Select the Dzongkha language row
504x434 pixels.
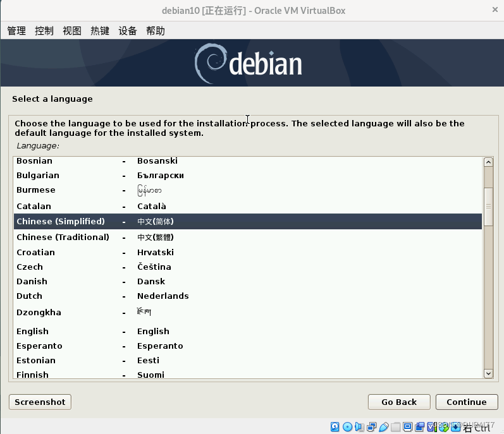pyautogui.click(x=247, y=312)
